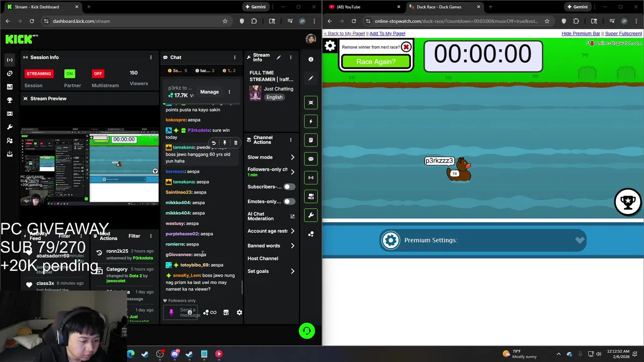Image resolution: width=644 pixels, height=362 pixels.
Task: Click Manage on the pinned prediction
Action: 209,92
